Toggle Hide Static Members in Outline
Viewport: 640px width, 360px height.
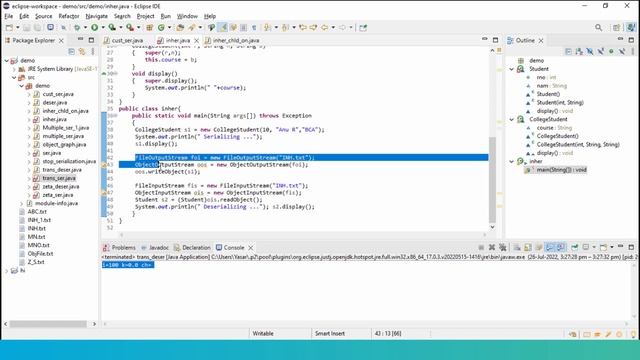pyautogui.click(x=600, y=51)
